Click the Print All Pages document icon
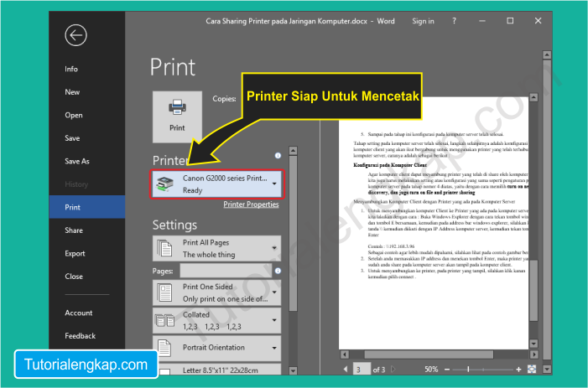Image resolution: width=588 pixels, height=388 pixels. 164,248
